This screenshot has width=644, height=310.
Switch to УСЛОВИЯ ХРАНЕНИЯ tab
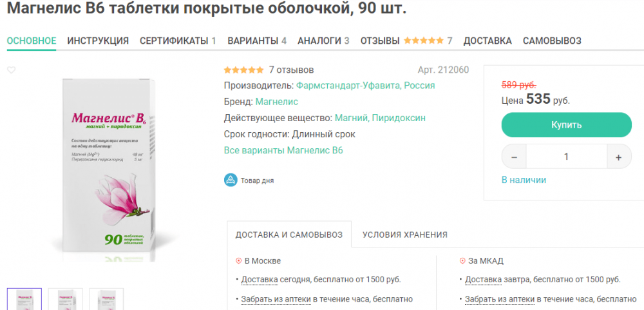[x=405, y=235]
